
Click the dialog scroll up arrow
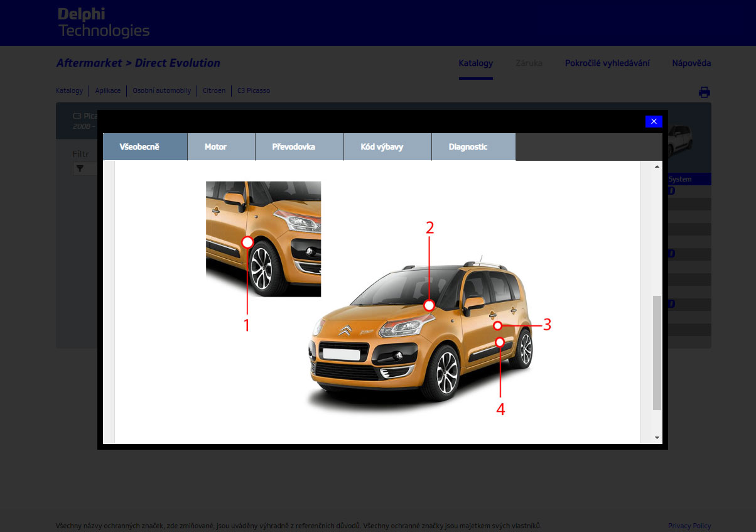click(657, 166)
